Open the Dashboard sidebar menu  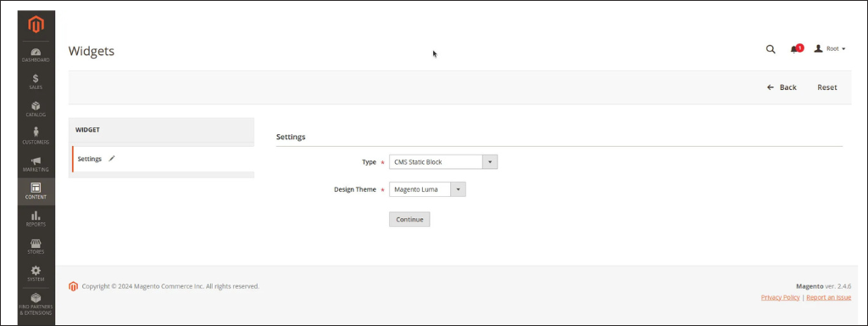[x=36, y=55]
